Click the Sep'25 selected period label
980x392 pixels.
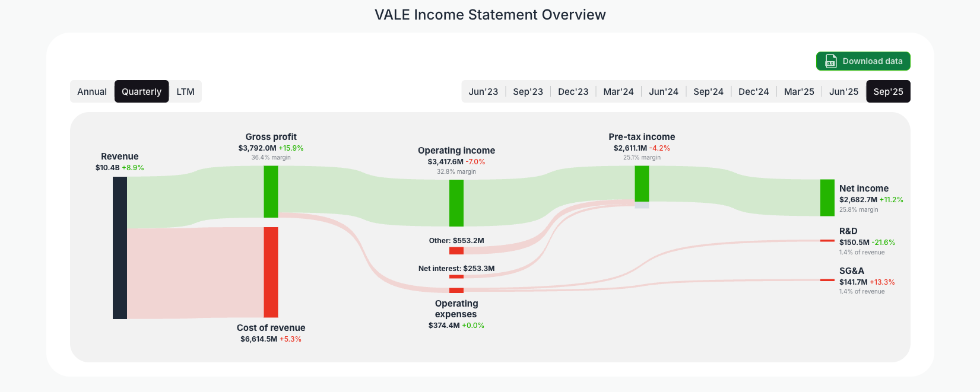888,91
